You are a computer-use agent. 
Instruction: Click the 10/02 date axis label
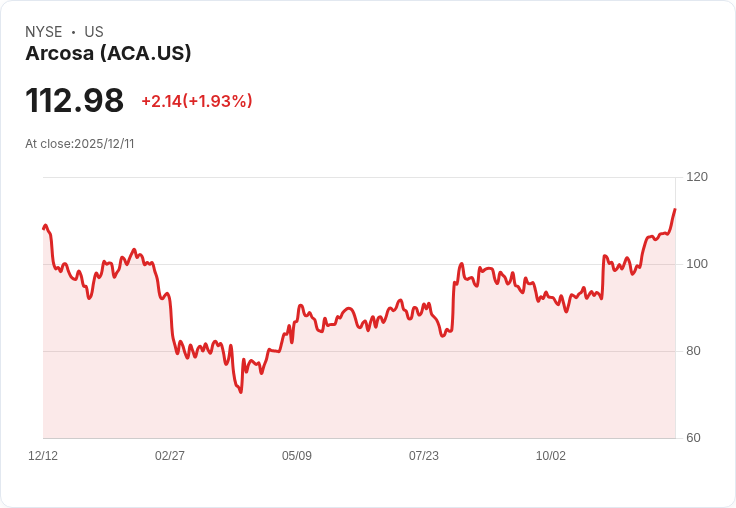click(x=551, y=455)
